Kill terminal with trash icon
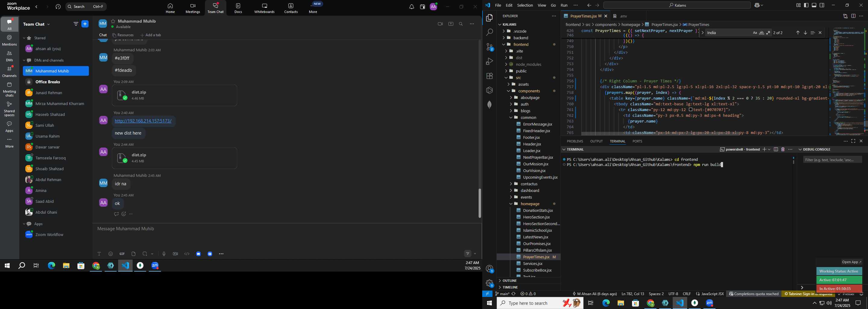This screenshot has width=868, height=309. point(783,149)
